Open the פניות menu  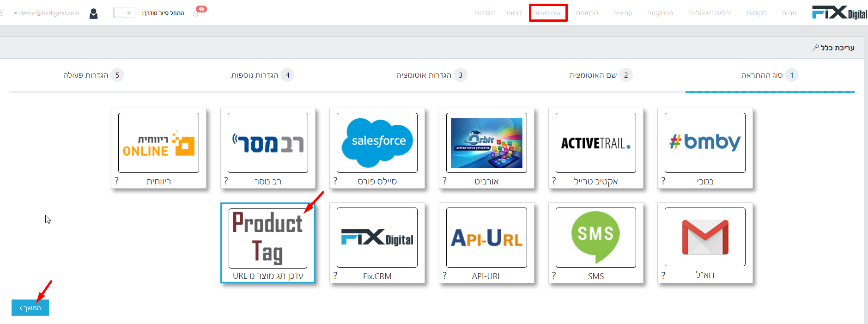pos(789,13)
